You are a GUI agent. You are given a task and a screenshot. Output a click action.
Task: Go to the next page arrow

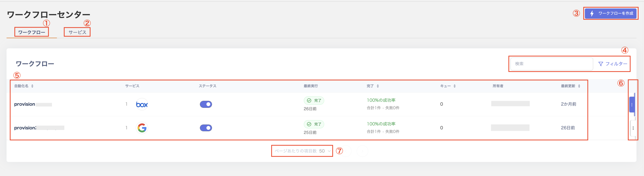pyautogui.click(x=362, y=151)
